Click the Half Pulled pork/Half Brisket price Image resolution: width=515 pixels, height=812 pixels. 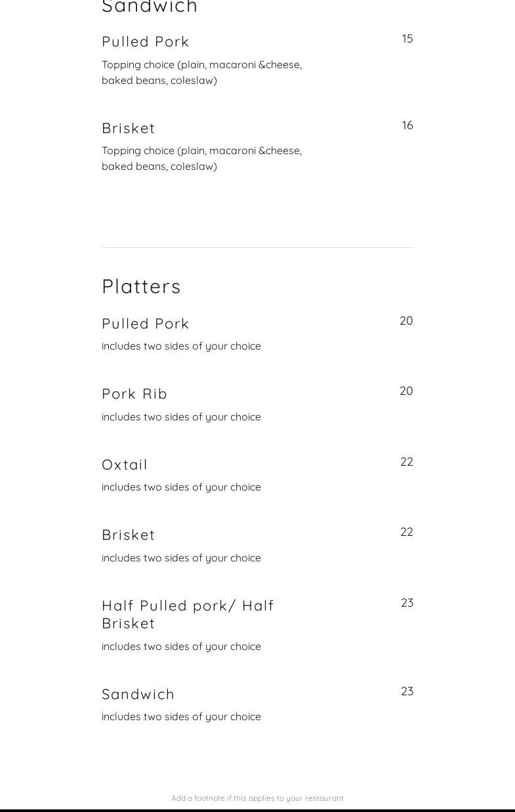tap(407, 603)
